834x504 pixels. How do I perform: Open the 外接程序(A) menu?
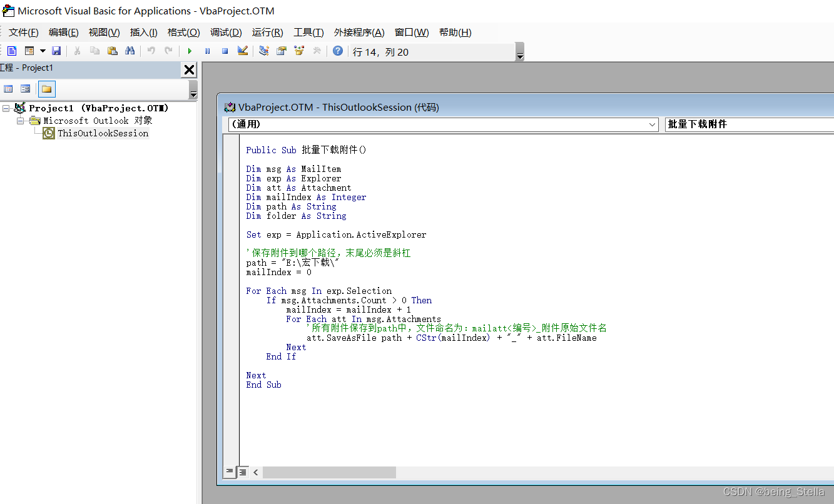click(x=359, y=33)
